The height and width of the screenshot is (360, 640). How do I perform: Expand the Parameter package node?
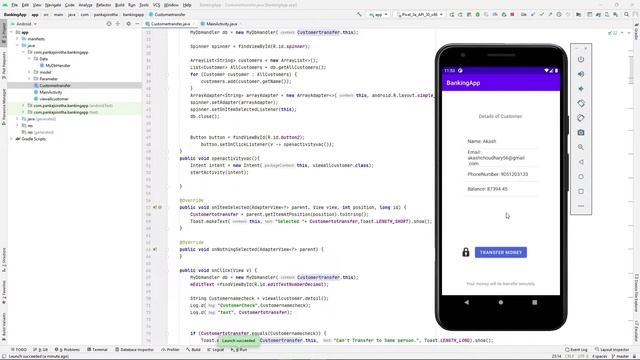[29, 79]
